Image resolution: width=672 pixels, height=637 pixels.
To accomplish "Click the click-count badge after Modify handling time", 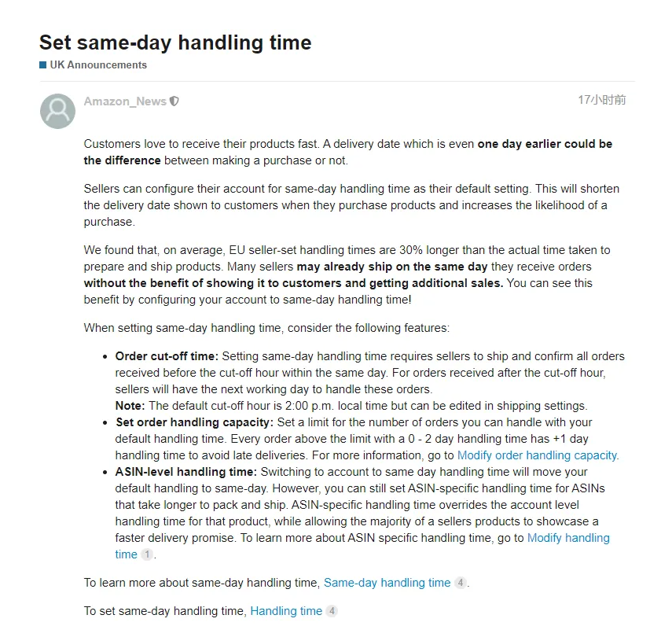I will point(146,554).
